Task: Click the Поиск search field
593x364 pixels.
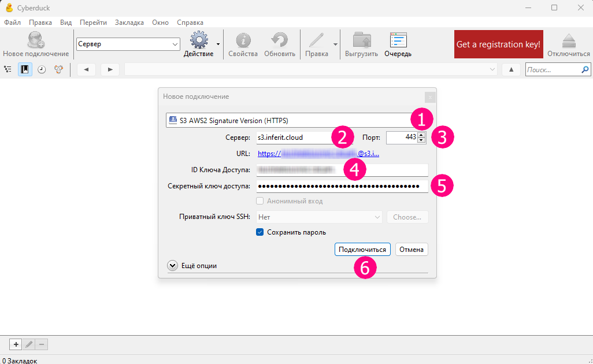Action: coord(553,69)
